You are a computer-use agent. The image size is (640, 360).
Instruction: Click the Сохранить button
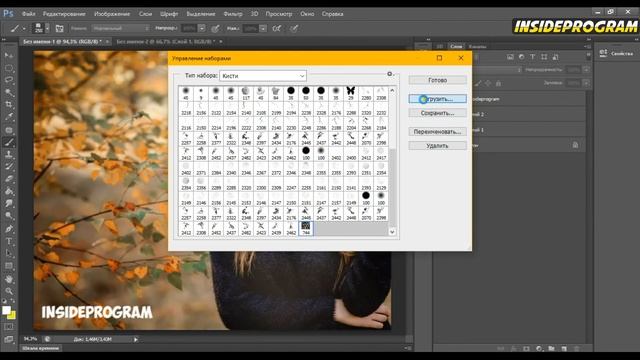pyautogui.click(x=438, y=113)
